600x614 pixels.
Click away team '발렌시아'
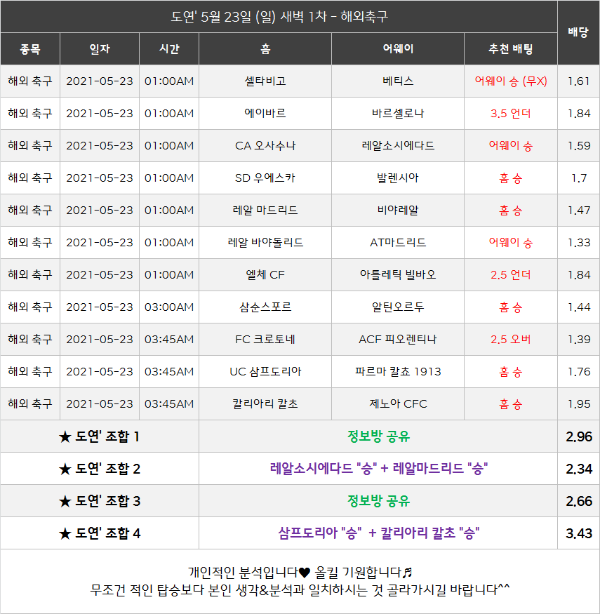[x=398, y=178]
